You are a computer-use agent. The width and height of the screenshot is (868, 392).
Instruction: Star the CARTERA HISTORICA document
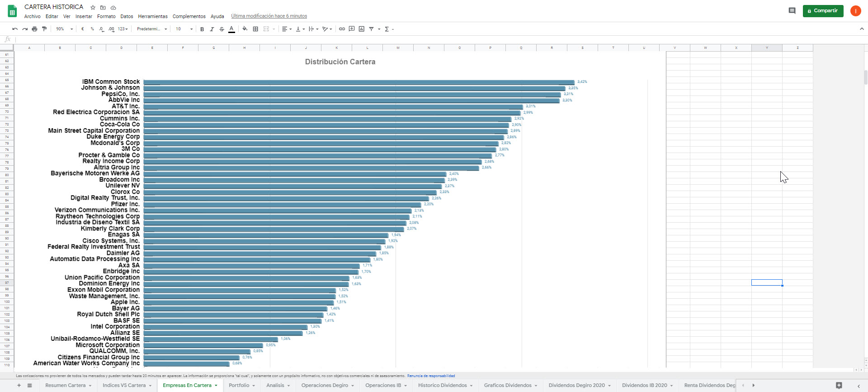[x=93, y=7]
